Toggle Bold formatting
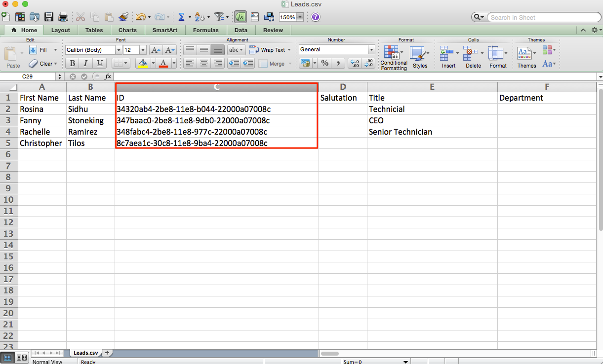Viewport: 603px width, 364px height. [73, 63]
